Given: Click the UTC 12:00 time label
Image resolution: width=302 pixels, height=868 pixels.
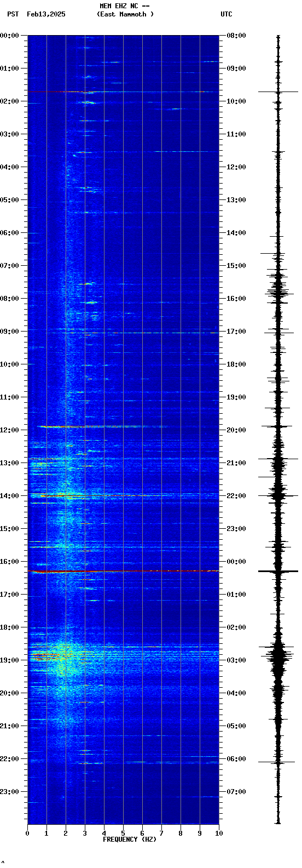Looking at the screenshot, I should [x=236, y=167].
